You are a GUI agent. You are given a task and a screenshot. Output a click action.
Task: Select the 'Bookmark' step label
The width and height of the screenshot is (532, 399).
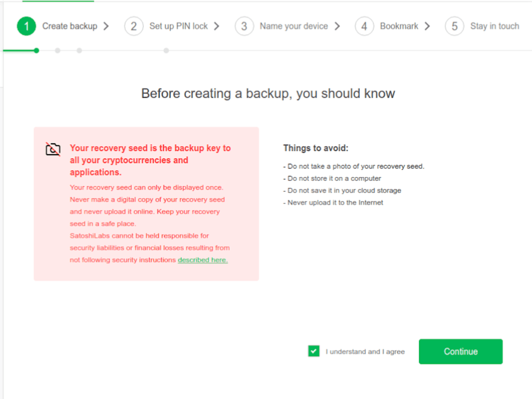[x=399, y=26]
